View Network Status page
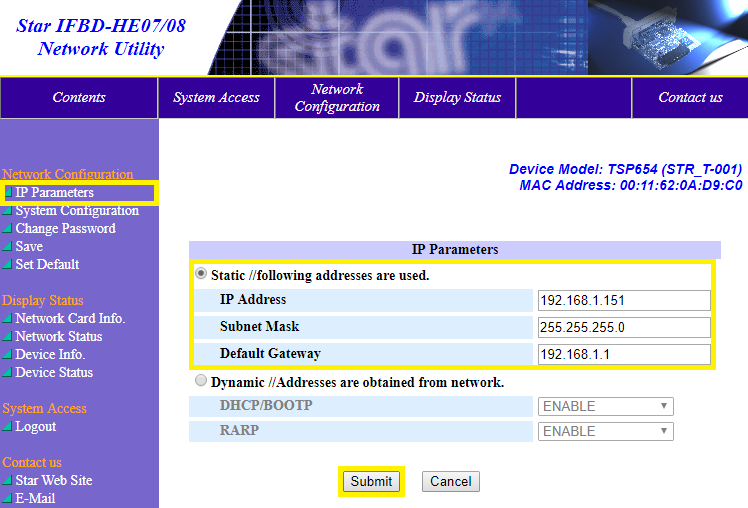748x508 pixels. (59, 336)
